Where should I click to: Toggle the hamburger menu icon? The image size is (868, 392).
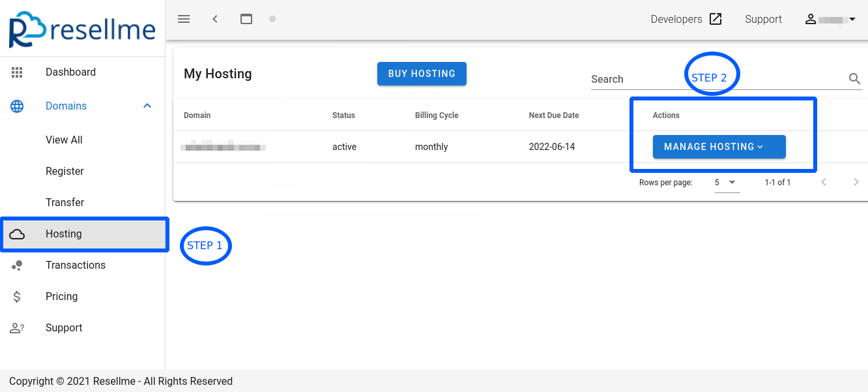pos(184,19)
